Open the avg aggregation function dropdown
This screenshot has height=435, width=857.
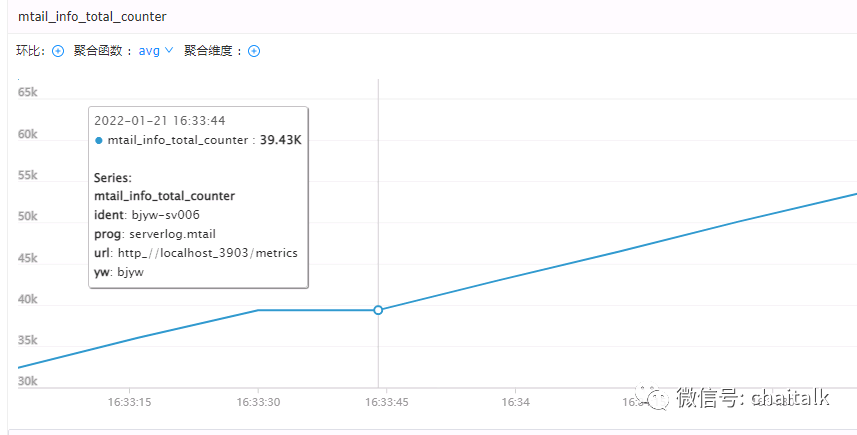[x=156, y=50]
